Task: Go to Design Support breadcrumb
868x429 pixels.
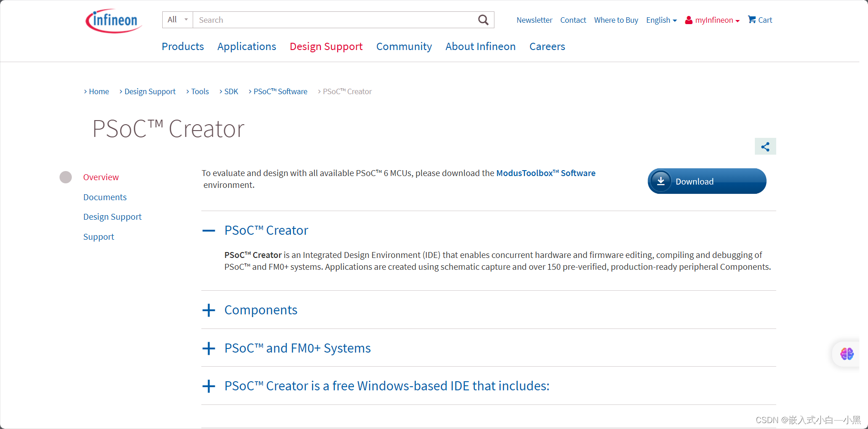Action: pos(150,91)
